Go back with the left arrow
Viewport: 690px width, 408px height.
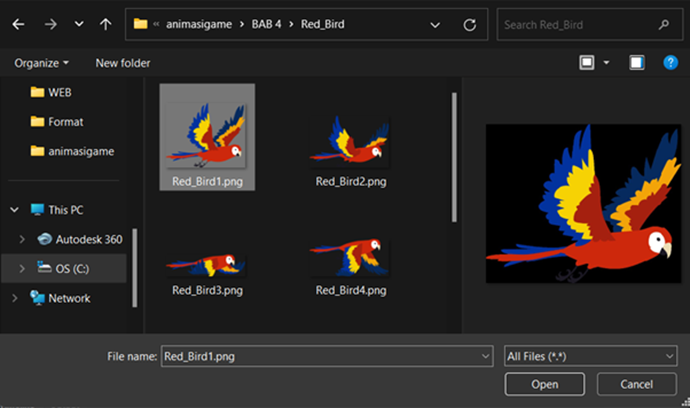click(18, 24)
